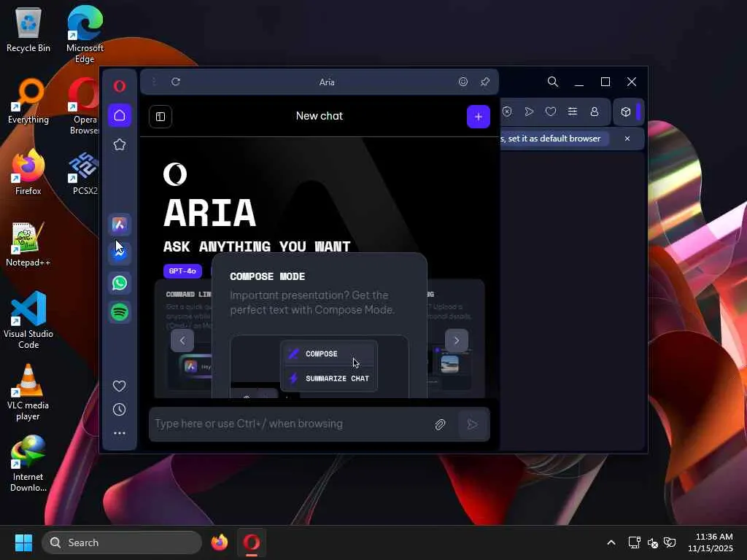Open ad blocker shield icon in toolbar
This screenshot has width=747, height=560.
pos(507,112)
